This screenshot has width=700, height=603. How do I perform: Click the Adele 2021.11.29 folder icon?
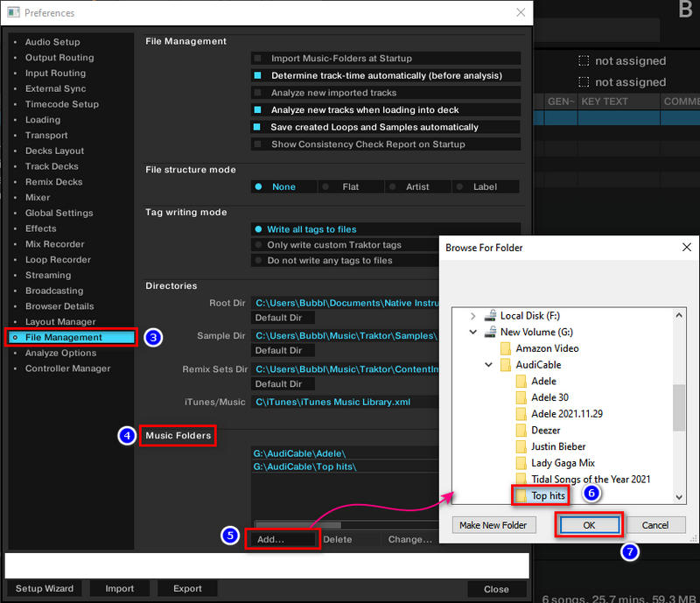[x=521, y=414]
